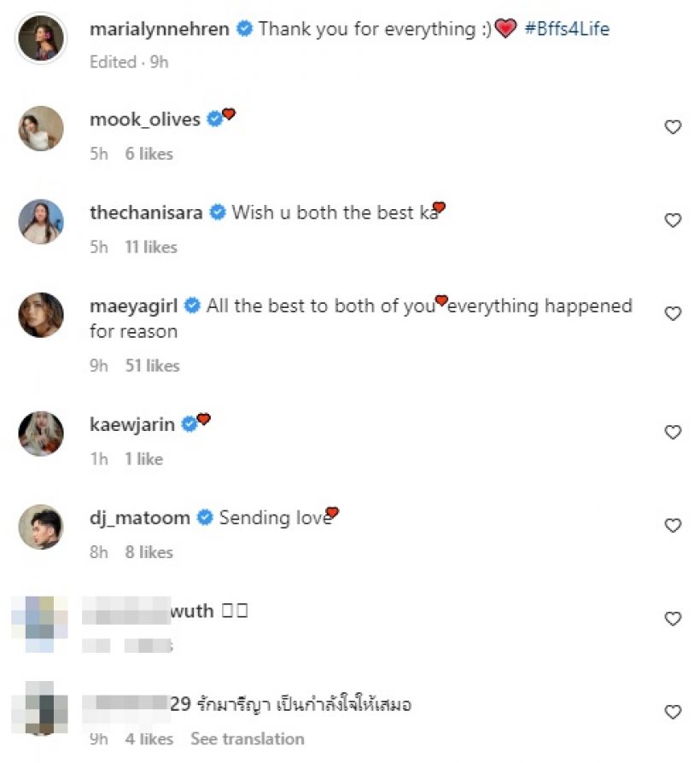Image resolution: width=700 pixels, height=763 pixels.
Task: Open dj_matoom's profile avatar
Action: 41,527
